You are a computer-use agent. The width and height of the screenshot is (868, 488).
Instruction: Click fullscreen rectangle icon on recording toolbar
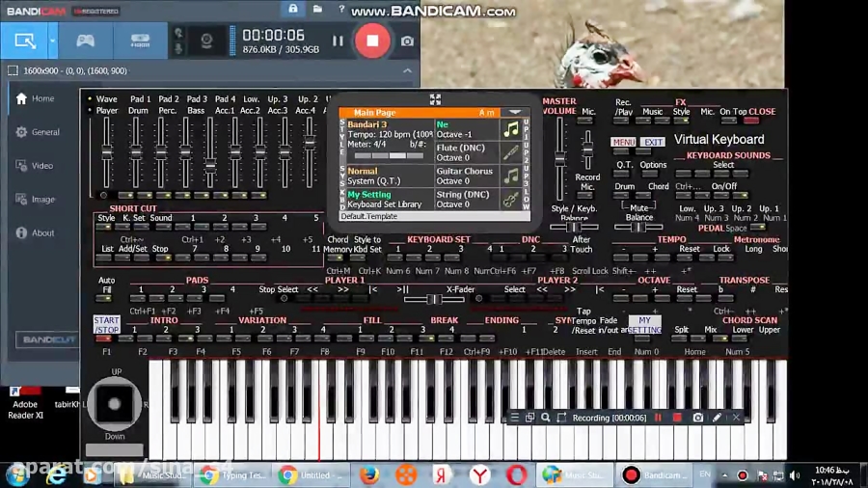[x=561, y=418]
